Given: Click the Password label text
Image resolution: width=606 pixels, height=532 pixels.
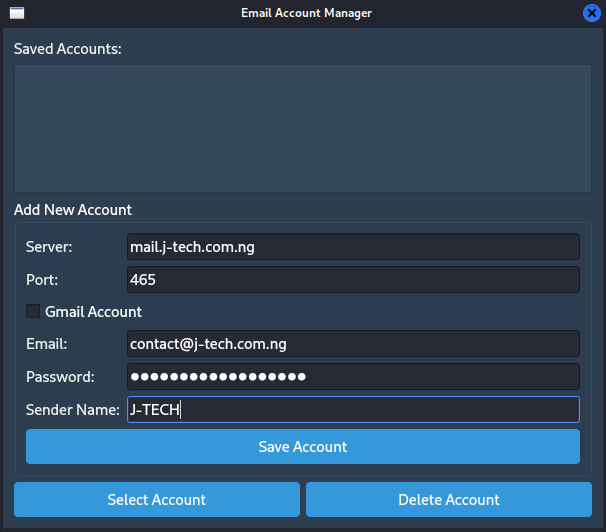Looking at the screenshot, I should tap(60, 377).
